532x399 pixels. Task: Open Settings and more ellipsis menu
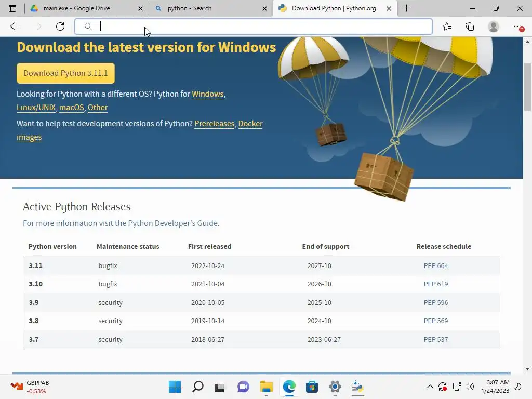(518, 27)
